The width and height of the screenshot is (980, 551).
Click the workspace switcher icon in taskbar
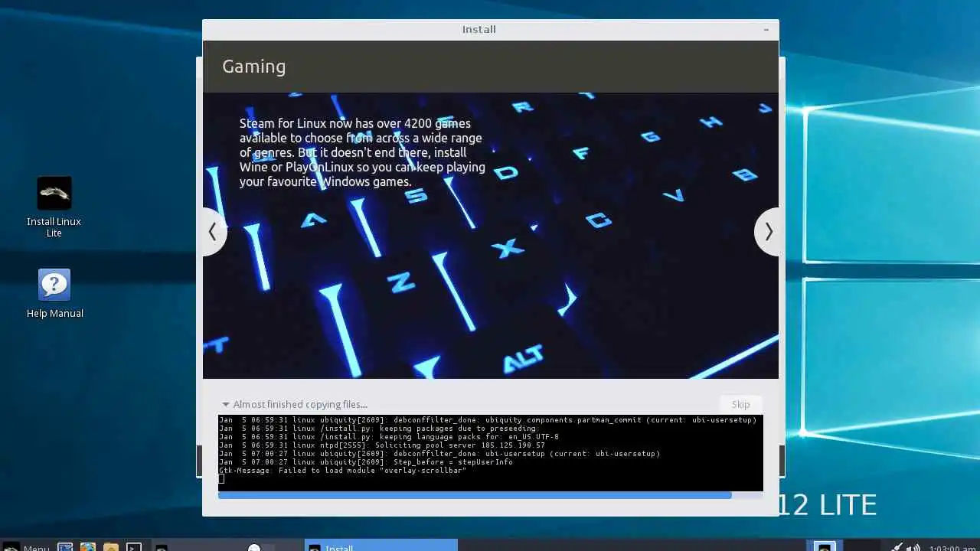tap(825, 546)
